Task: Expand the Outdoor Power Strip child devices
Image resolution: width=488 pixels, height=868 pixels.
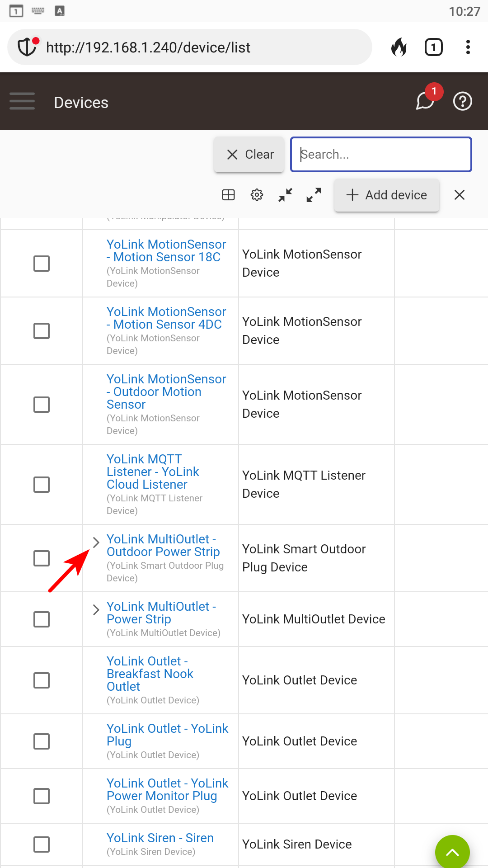Action: tap(96, 542)
